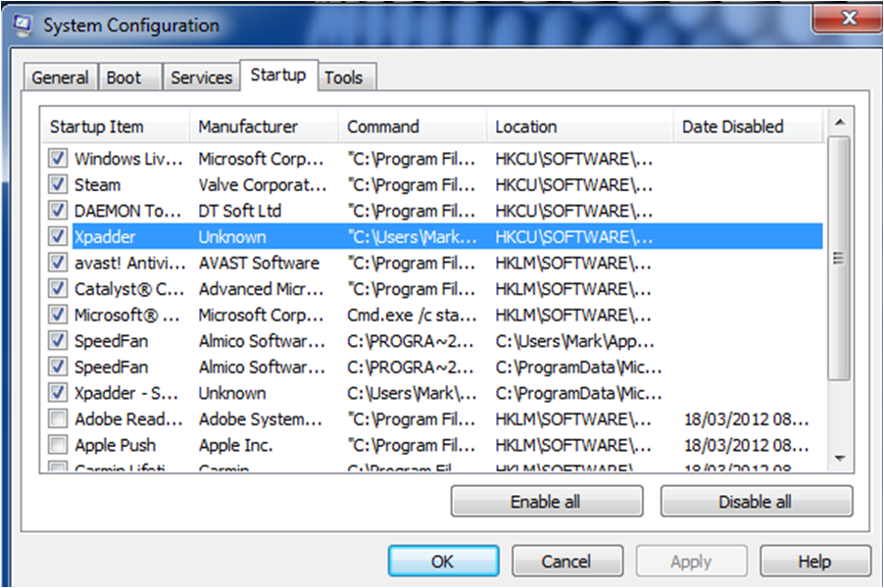Click the Enable all button
This screenshot has width=884, height=588.
tap(546, 501)
